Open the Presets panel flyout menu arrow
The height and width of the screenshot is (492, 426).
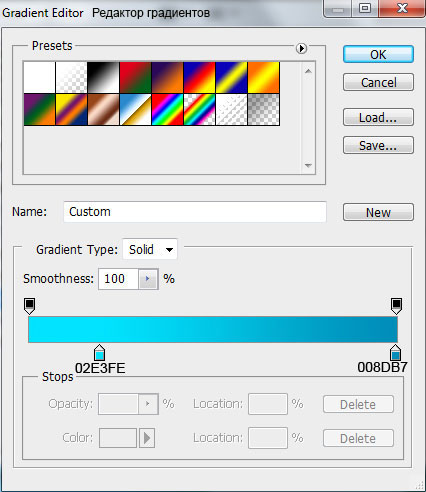[x=301, y=48]
